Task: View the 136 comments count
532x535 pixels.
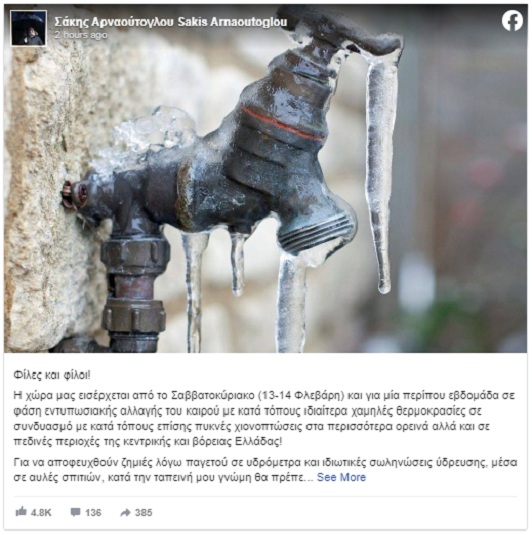Action: (93, 512)
